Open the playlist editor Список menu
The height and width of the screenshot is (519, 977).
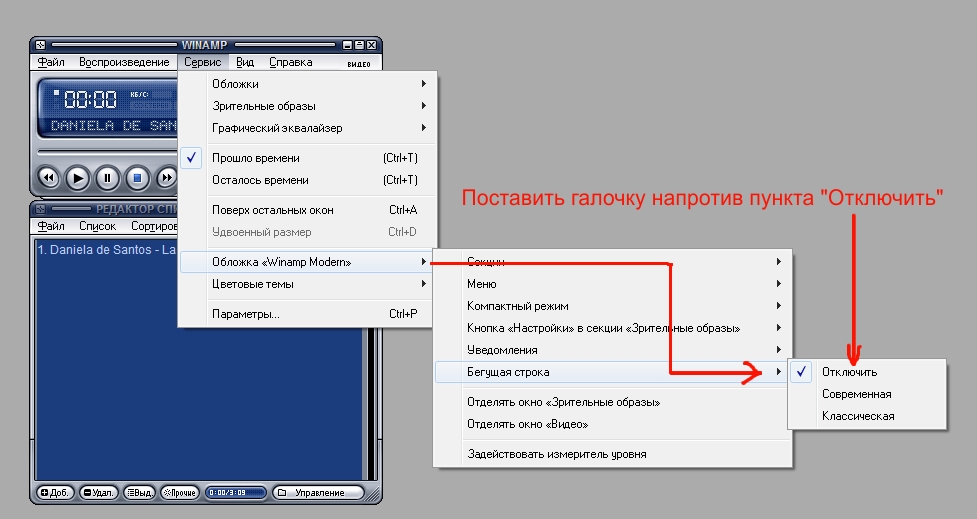point(98,226)
